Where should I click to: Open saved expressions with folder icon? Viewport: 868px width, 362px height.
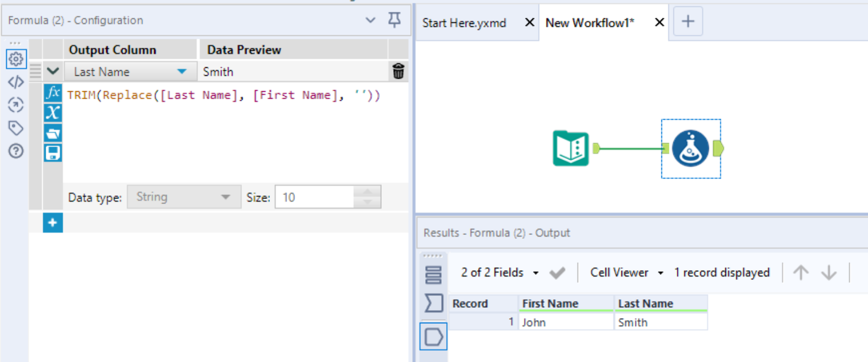pyautogui.click(x=53, y=133)
